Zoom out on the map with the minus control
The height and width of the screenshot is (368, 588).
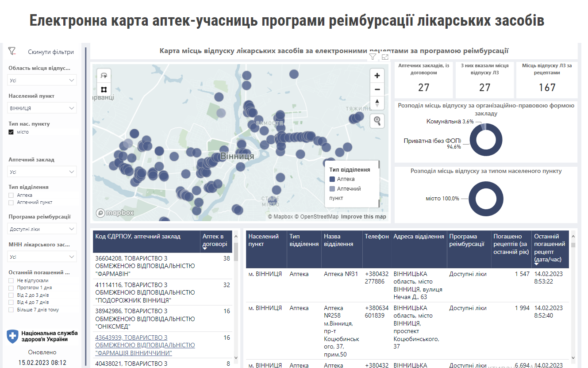coord(377,89)
